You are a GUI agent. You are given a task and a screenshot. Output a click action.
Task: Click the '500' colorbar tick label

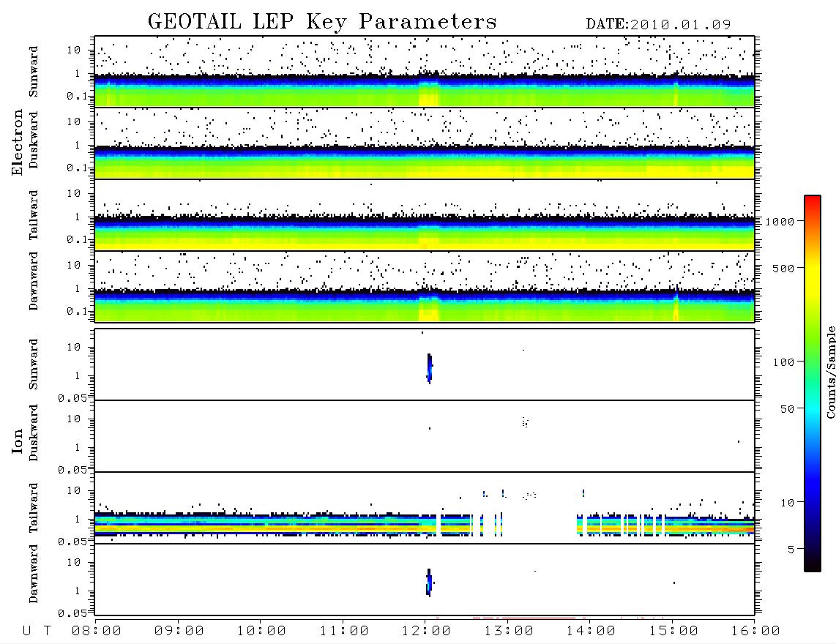tap(783, 268)
